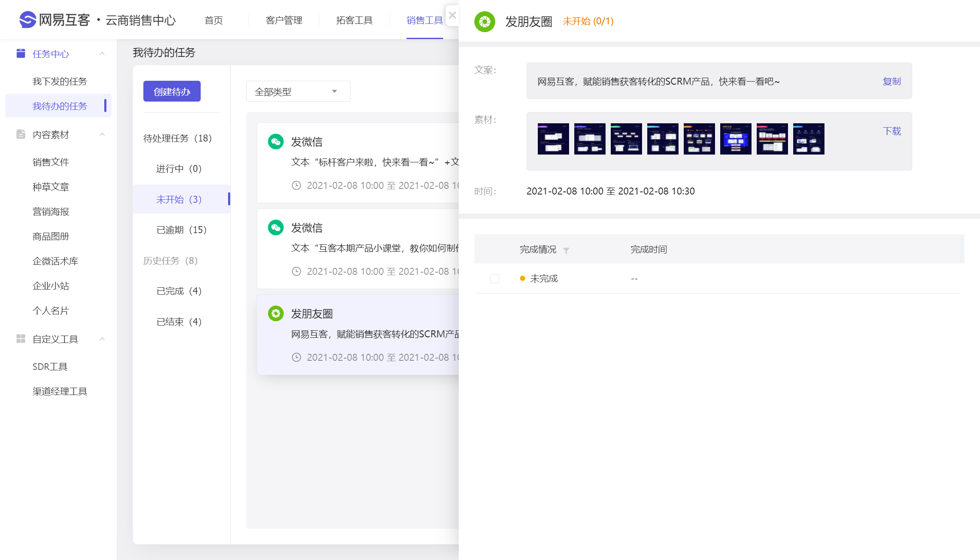980x560 pixels.
Task: Filter tasks by 已逾期 (15)
Action: pyautogui.click(x=182, y=230)
